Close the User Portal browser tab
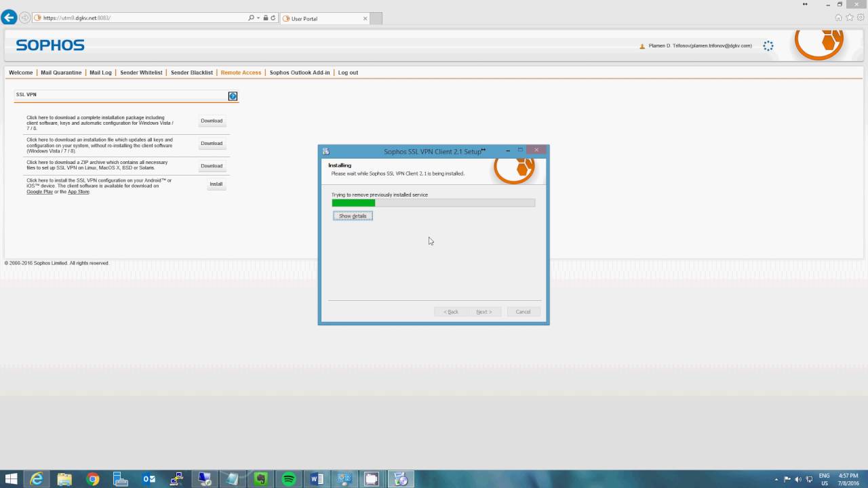The image size is (868, 488). (365, 18)
